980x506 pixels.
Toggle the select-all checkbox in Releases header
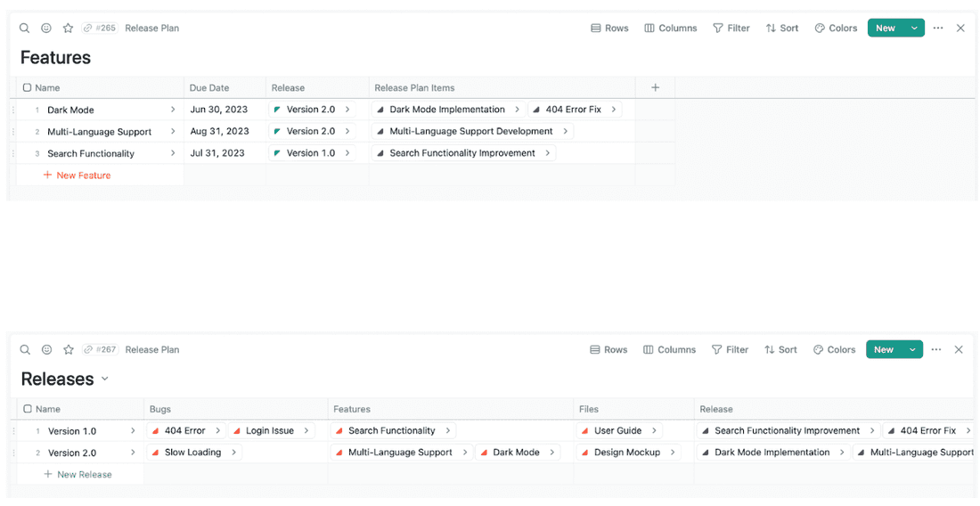[x=28, y=409]
